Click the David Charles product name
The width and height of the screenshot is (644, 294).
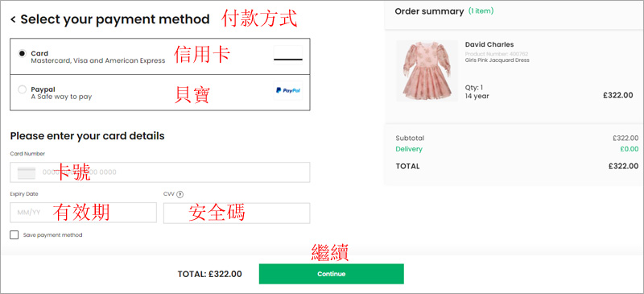tap(489, 44)
